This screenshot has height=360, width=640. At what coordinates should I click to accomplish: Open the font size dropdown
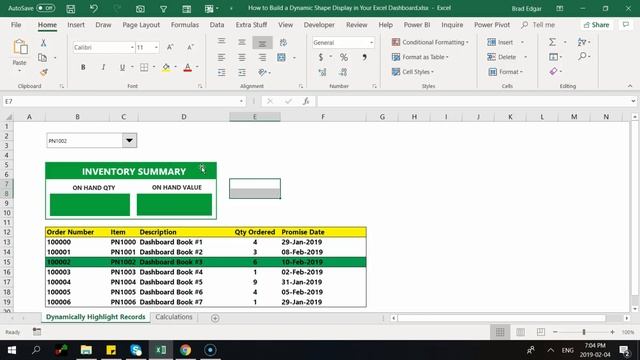pyautogui.click(x=156, y=47)
